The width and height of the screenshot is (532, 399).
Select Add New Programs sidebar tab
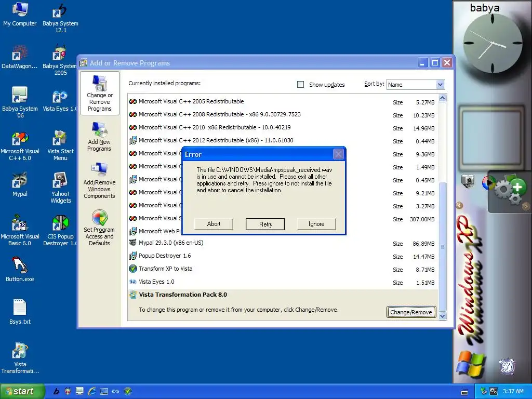click(99, 137)
